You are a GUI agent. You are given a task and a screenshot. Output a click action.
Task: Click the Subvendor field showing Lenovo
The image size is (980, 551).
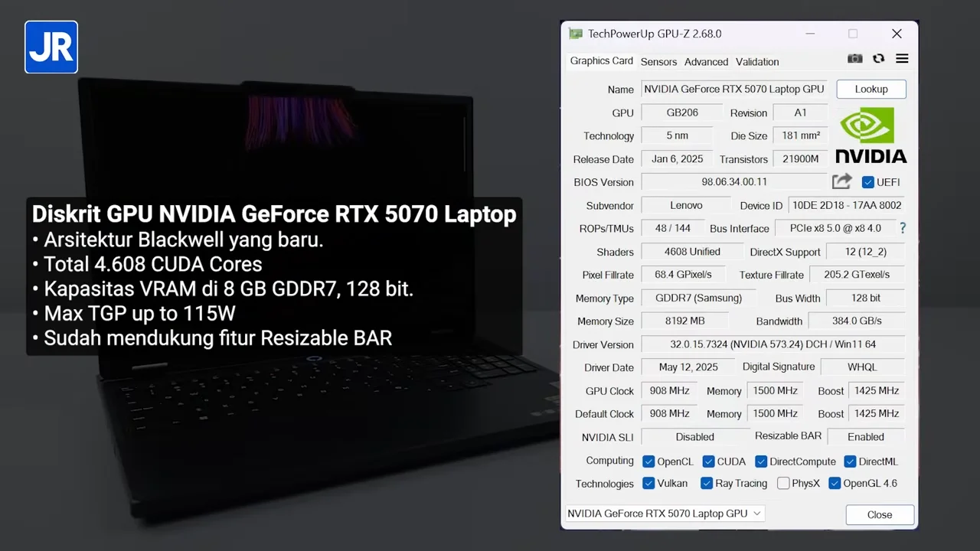click(x=686, y=205)
